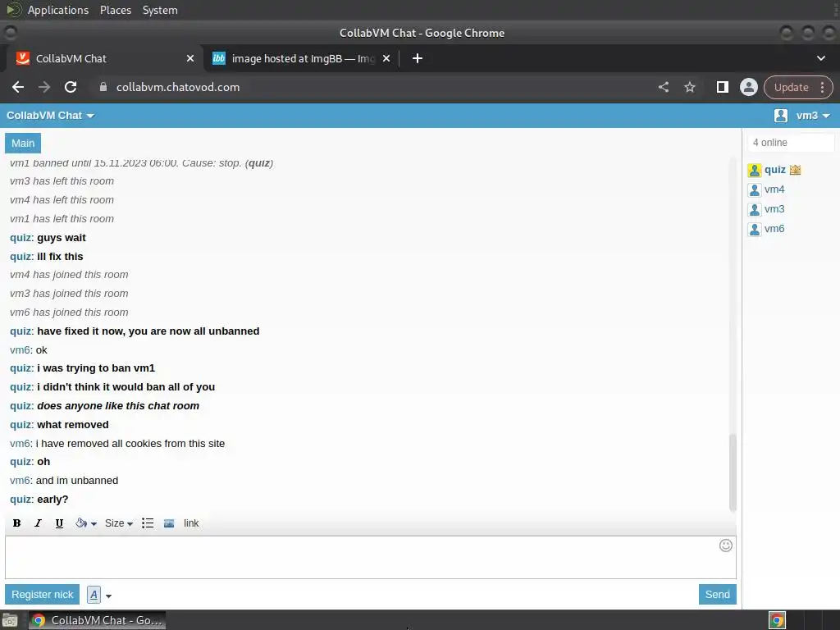840x630 pixels.
Task: Insert an image into message
Action: click(169, 523)
